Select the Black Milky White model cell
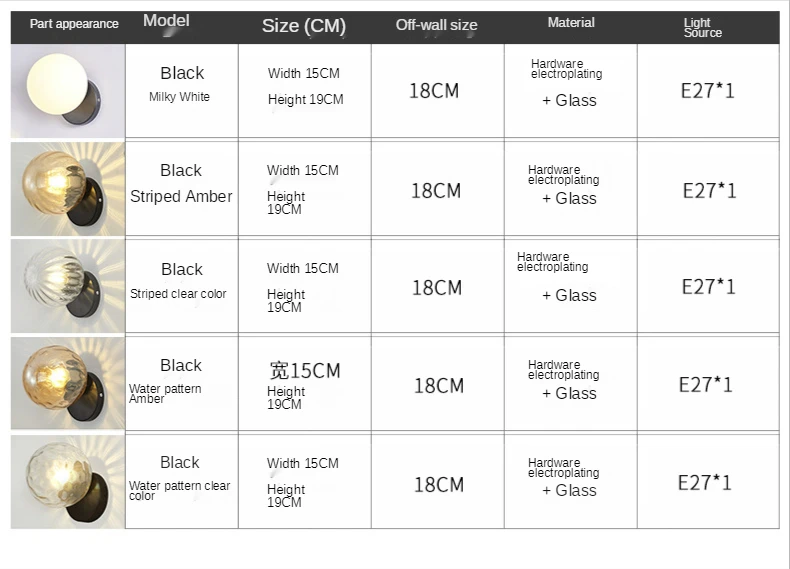Image resolution: width=790 pixels, height=569 pixels. (181, 84)
